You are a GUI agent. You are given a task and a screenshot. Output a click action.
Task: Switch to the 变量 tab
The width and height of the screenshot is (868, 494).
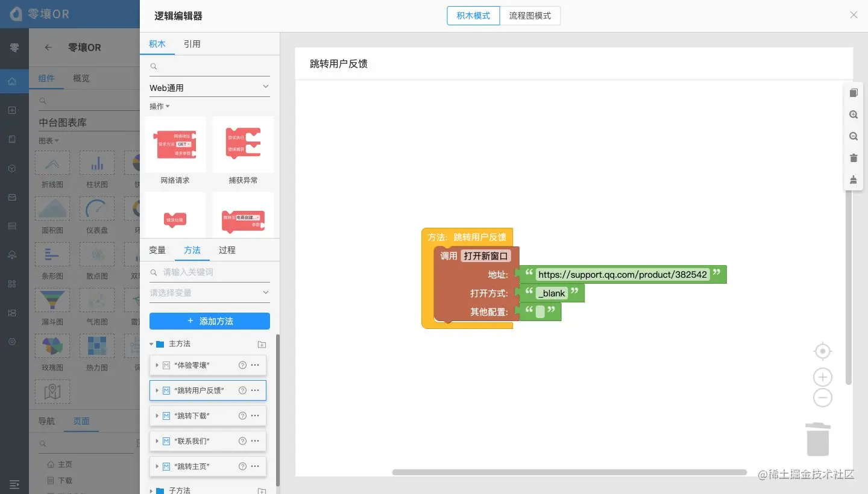pos(157,250)
